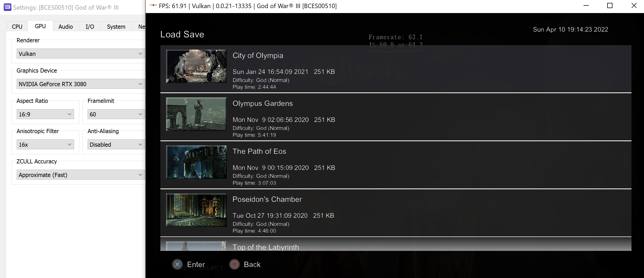Open the Renderer dropdown
Viewport: 644px width, 278px height.
(x=80, y=54)
